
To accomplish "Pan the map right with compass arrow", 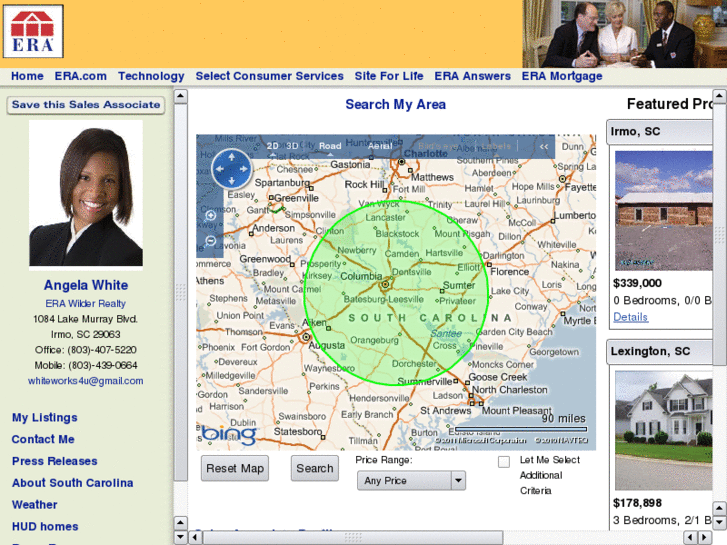I will coord(243,169).
